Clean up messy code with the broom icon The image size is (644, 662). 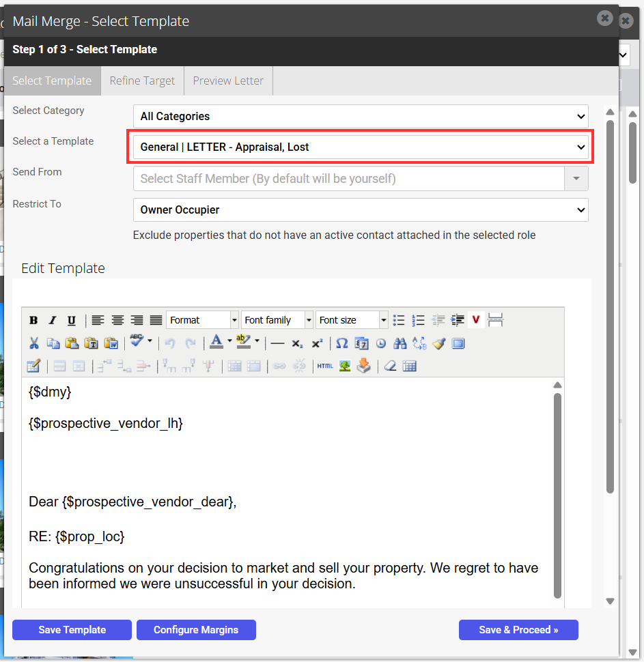[438, 343]
